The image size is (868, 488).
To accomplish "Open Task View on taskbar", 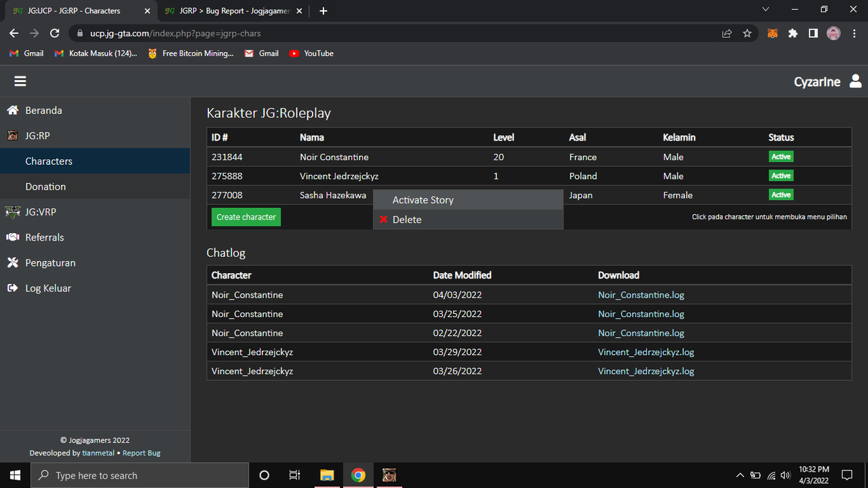I will (295, 475).
